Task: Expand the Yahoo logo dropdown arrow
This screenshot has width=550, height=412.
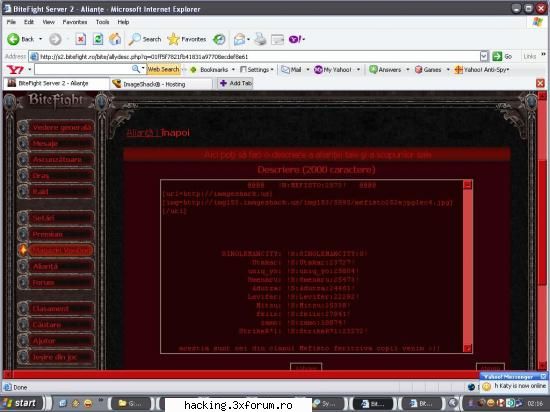Action: [30, 69]
